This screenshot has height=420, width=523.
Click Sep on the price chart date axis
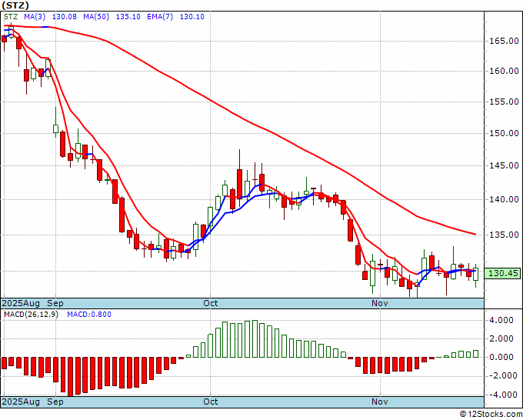[55, 303]
